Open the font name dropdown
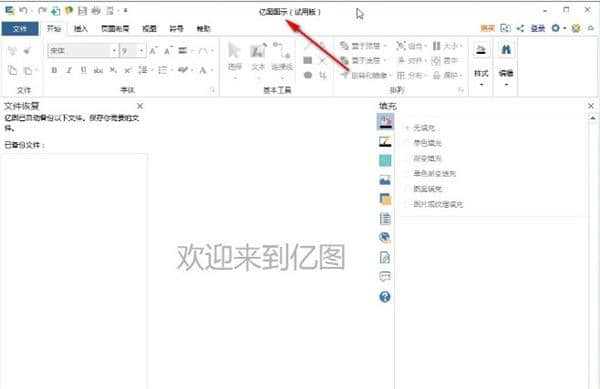The image size is (600, 389). [x=114, y=50]
